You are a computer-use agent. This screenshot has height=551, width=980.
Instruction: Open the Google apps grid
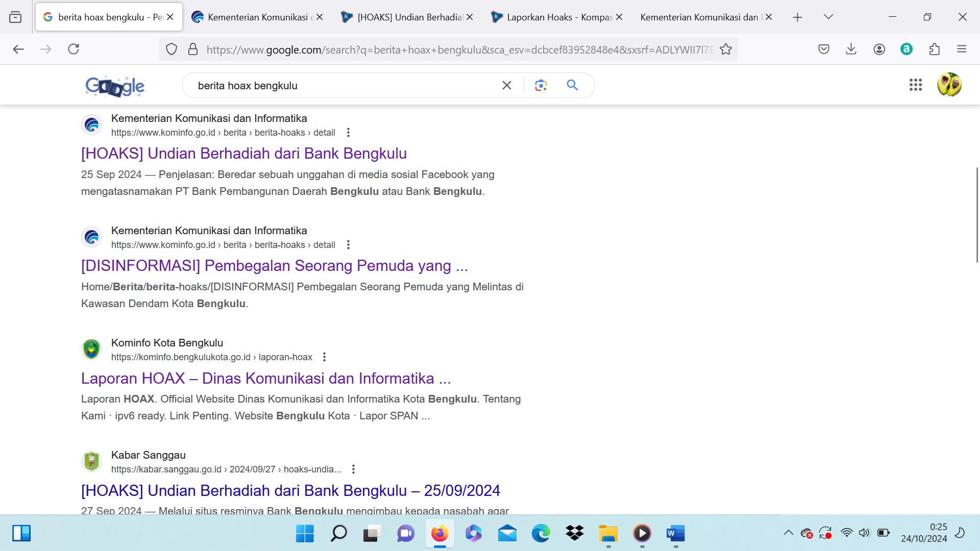916,85
